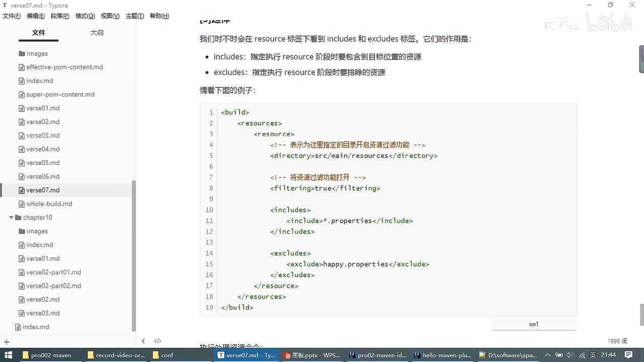This screenshot has width=644, height=362.
Task: Click the 1998 词 word count
Action: (617, 341)
